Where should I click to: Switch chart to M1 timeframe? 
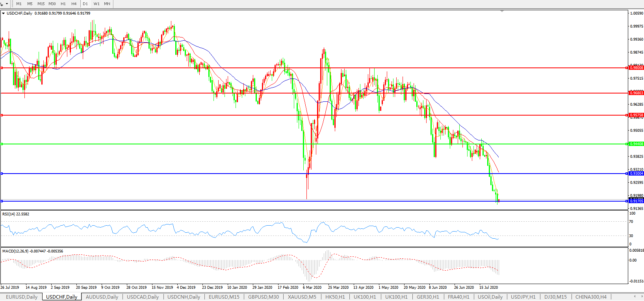tap(19, 4)
